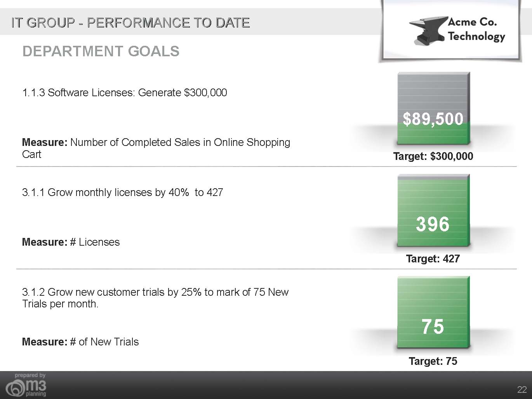Click the slide page number 22
Viewport: 532px width, 399px height.
coord(522,390)
